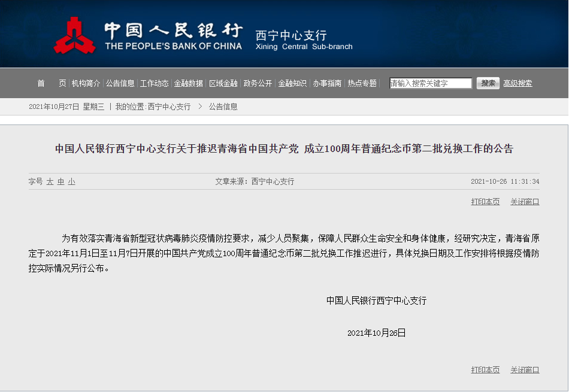
Task: Open the 工作动态 navigation item
Action: coord(154,83)
